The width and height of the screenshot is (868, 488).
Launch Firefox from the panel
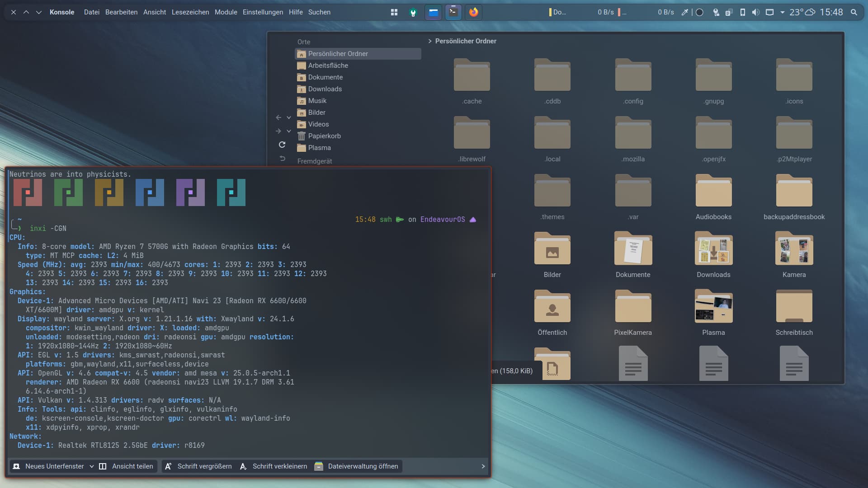(473, 12)
